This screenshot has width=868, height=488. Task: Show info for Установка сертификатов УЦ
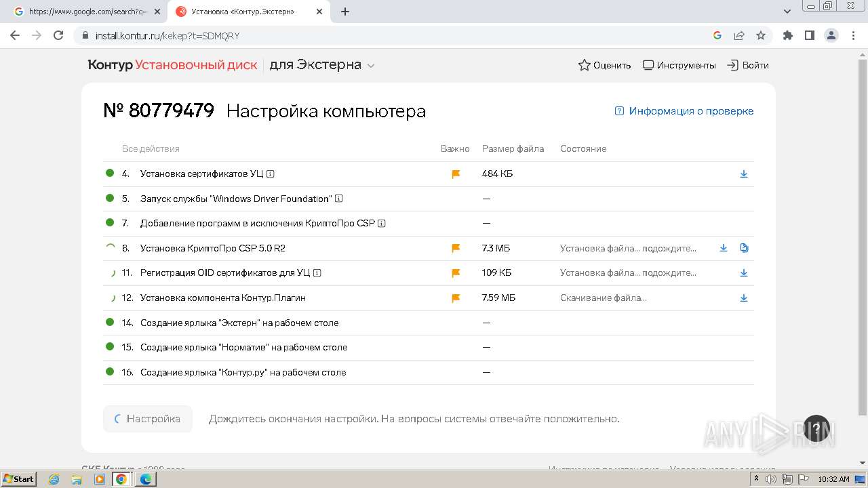[x=271, y=174]
